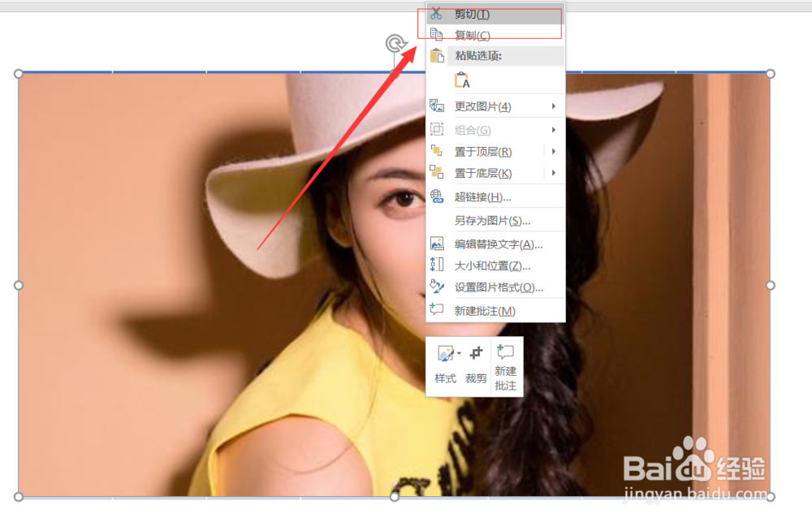Click the format picture icon
812x522 pixels.
(437, 286)
